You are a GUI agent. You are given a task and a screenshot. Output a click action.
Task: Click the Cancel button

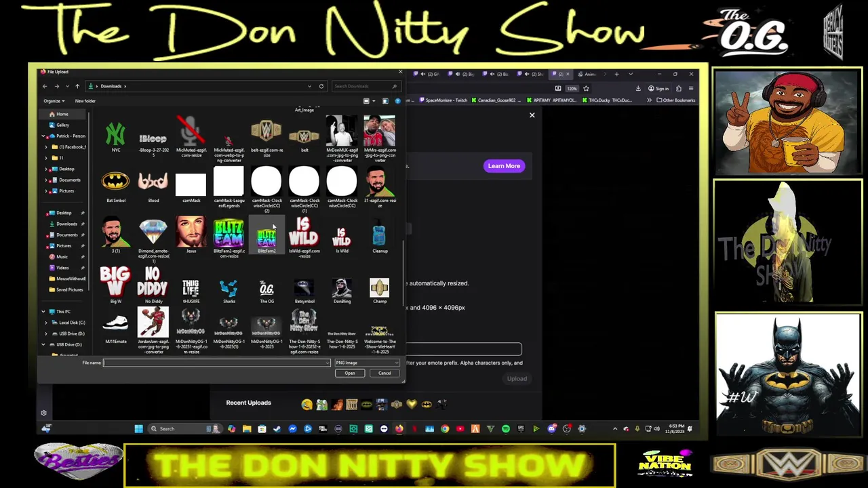pos(384,373)
